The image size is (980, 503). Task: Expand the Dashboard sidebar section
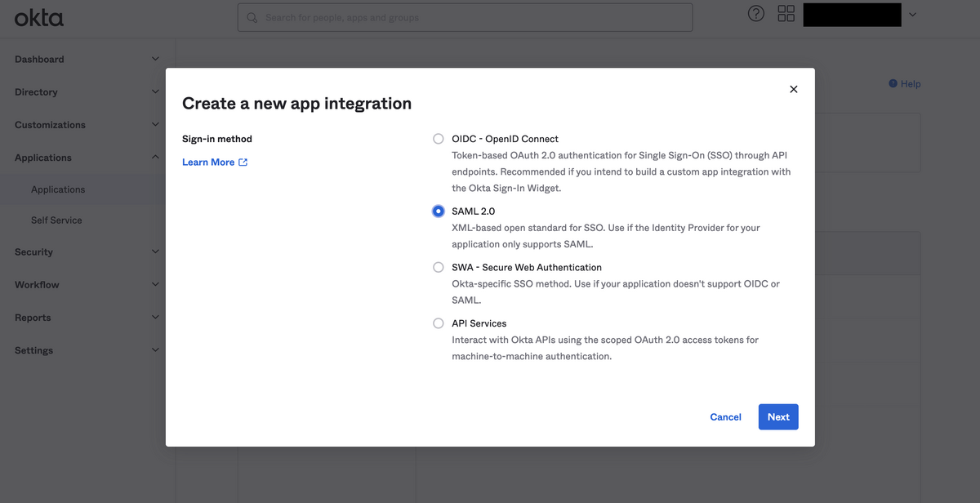coord(155,59)
